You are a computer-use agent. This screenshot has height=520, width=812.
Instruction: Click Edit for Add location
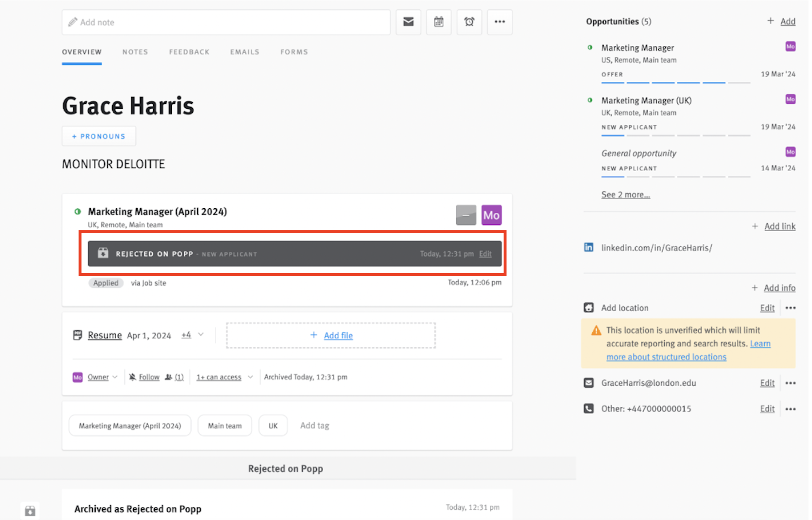[x=767, y=308]
